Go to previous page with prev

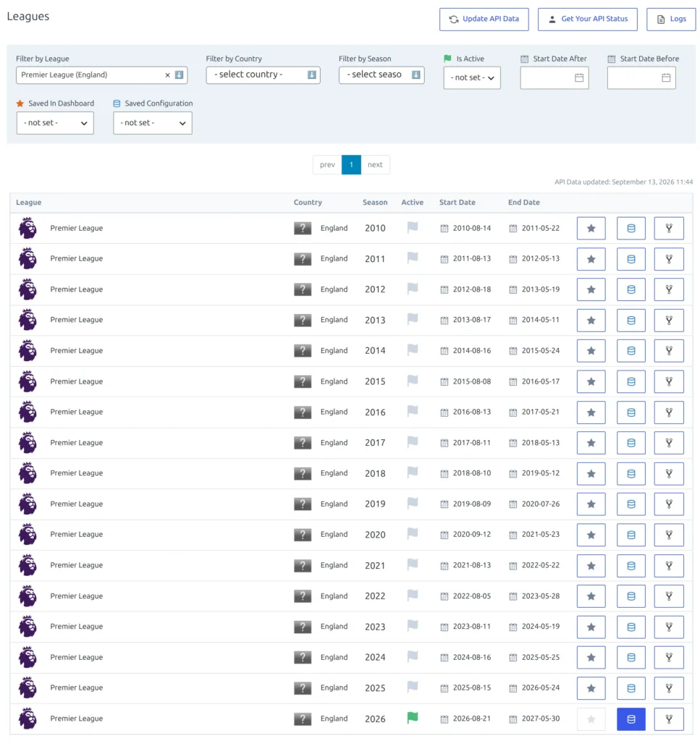[x=327, y=164]
